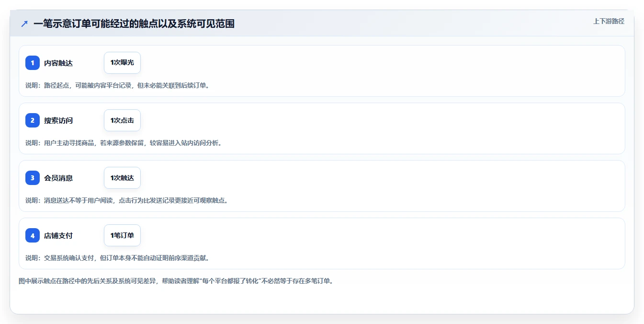Select the 1次点击 chip
Image resolution: width=644 pixels, height=324 pixels.
tap(122, 120)
